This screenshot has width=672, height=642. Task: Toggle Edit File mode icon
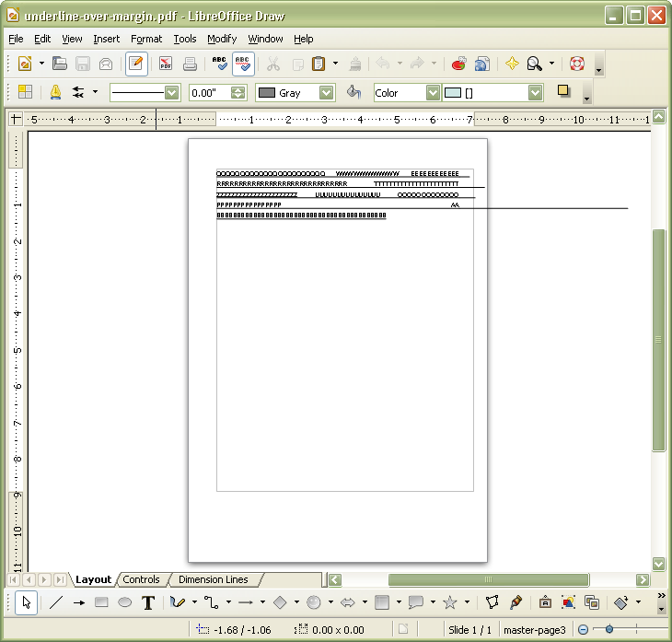[136, 64]
